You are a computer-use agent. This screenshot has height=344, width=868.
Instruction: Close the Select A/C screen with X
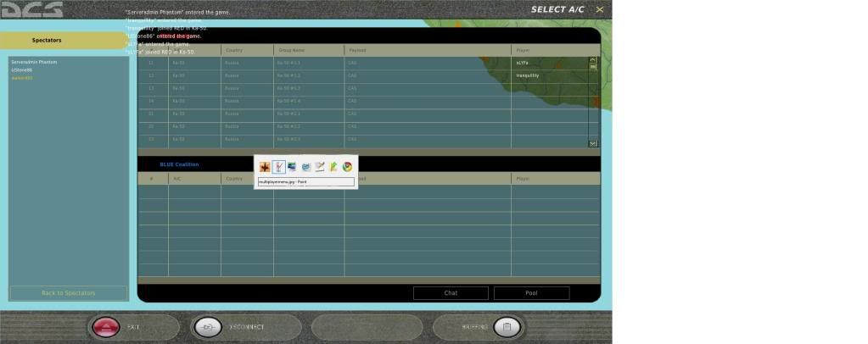click(x=600, y=9)
